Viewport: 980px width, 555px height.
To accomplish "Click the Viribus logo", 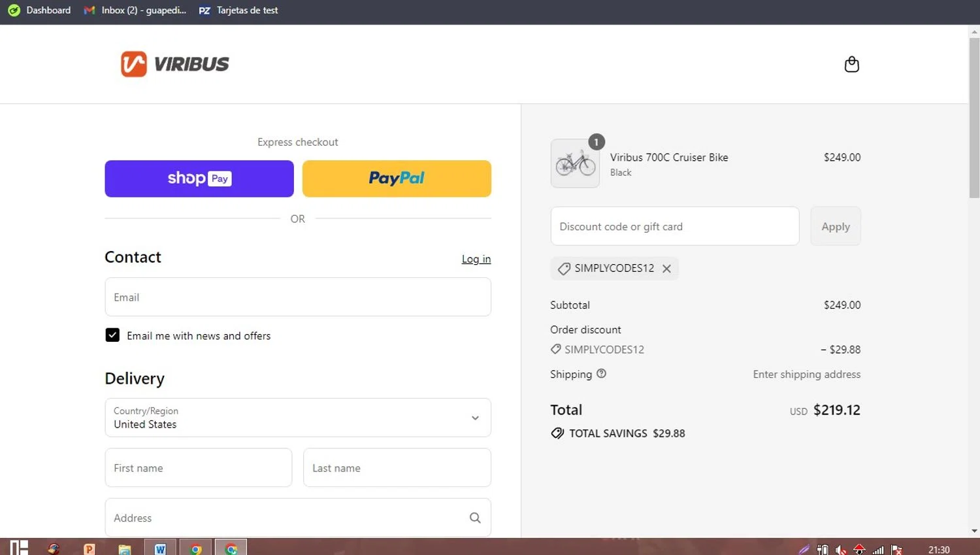I will coord(175,64).
